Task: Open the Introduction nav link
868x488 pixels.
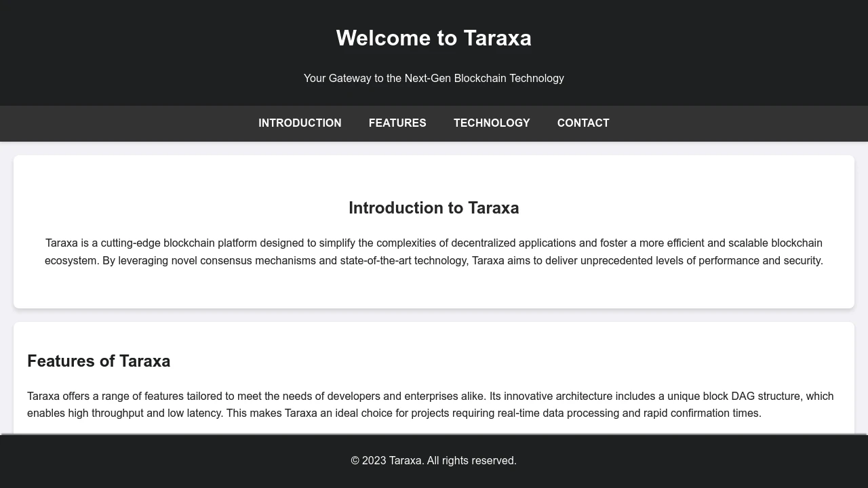Action: point(300,123)
